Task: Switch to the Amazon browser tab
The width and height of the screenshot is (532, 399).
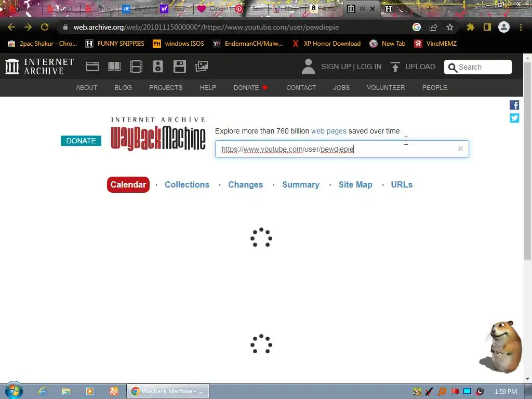Action: [x=324, y=9]
